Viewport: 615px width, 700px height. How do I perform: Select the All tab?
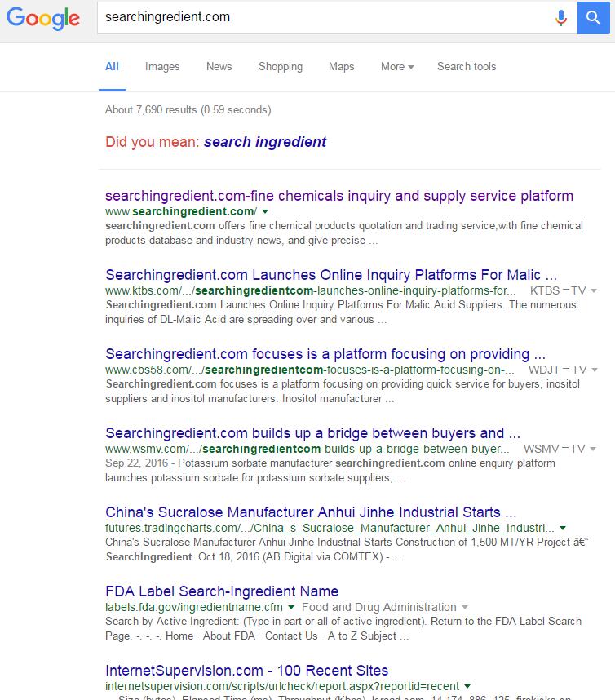tap(112, 67)
